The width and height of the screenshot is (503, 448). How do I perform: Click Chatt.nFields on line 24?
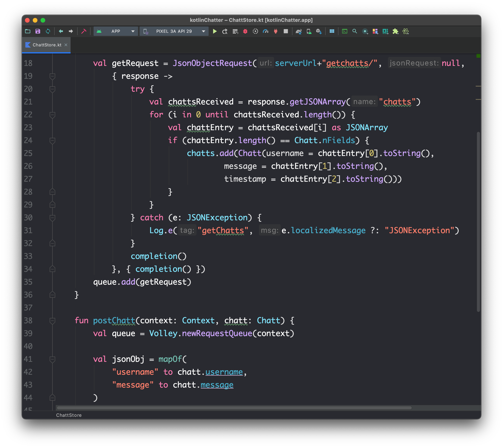click(x=324, y=141)
